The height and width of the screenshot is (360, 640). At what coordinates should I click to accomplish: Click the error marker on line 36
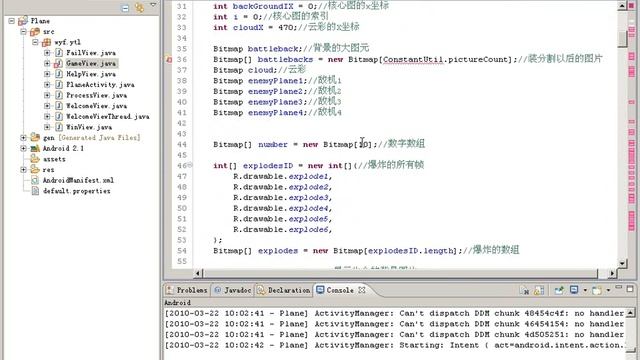[x=169, y=60]
